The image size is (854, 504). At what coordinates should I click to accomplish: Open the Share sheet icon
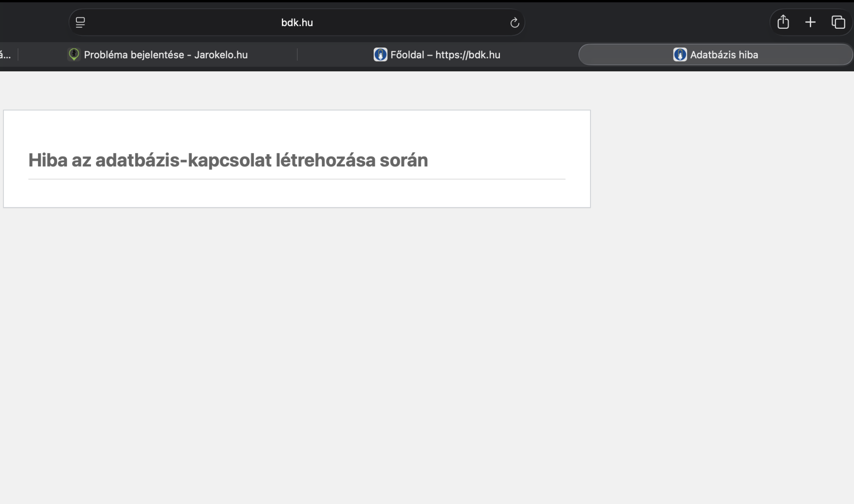[783, 22]
